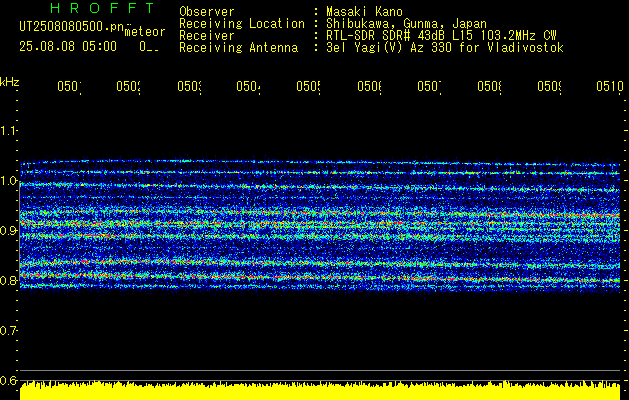The image size is (629, 400).
Task: Click the kHz axis unit label
Action: (x=10, y=82)
